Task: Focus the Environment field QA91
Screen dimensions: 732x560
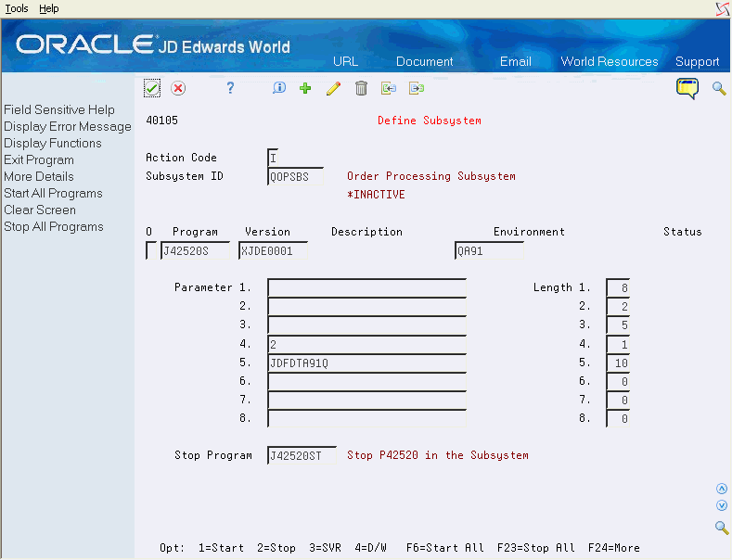Action: click(x=489, y=250)
